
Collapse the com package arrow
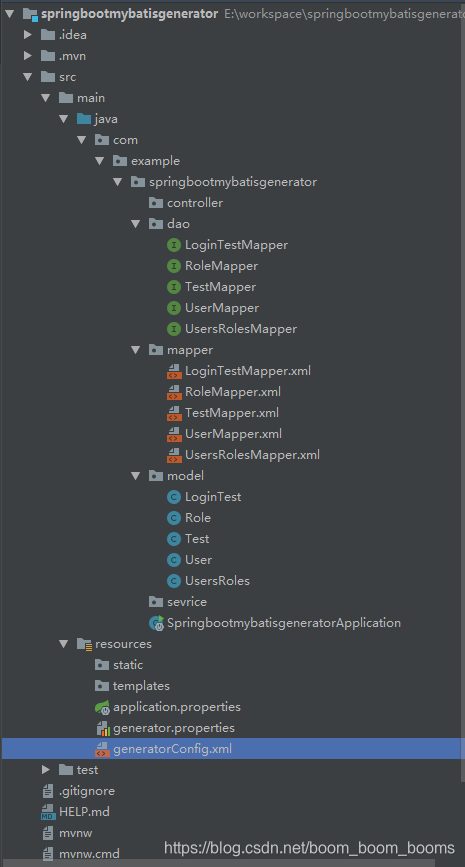click(82, 140)
